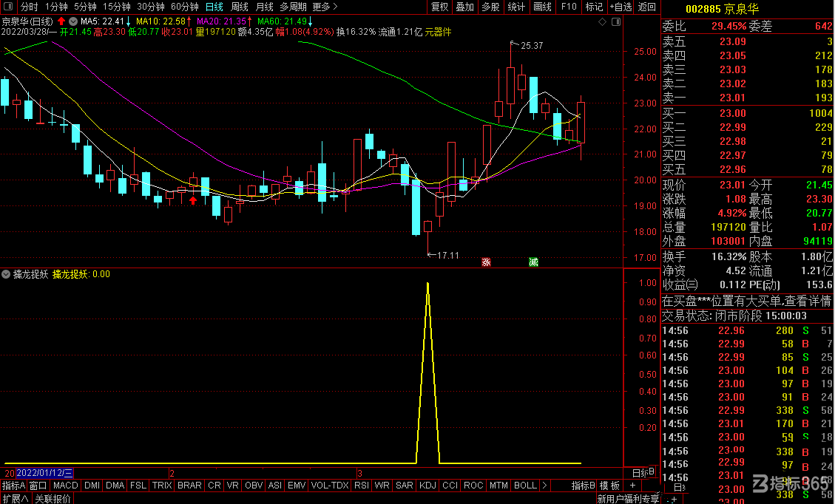Select the ASI indicator
The width and height of the screenshot is (835, 504).
[x=275, y=486]
